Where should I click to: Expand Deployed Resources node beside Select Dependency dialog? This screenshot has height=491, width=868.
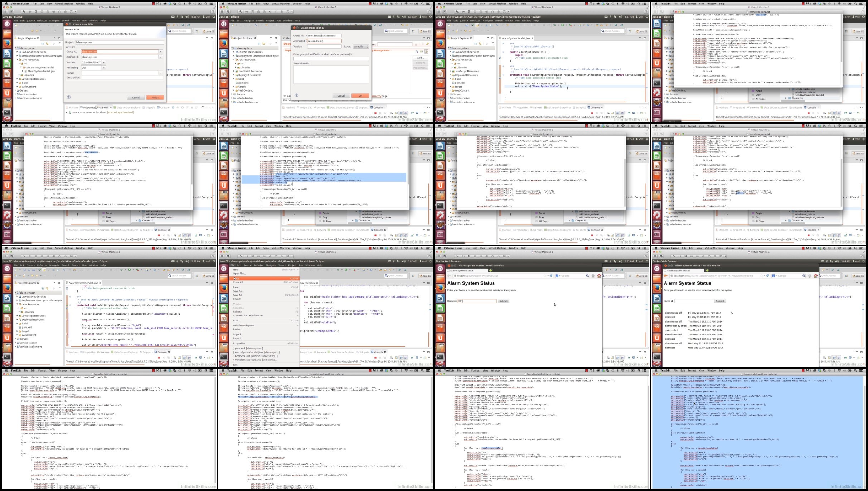(x=234, y=75)
